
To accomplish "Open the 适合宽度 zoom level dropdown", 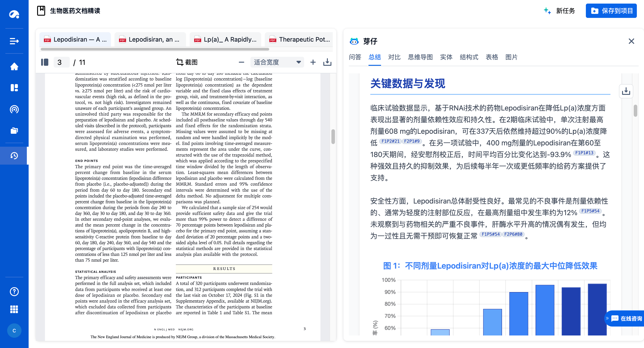I will coord(277,62).
